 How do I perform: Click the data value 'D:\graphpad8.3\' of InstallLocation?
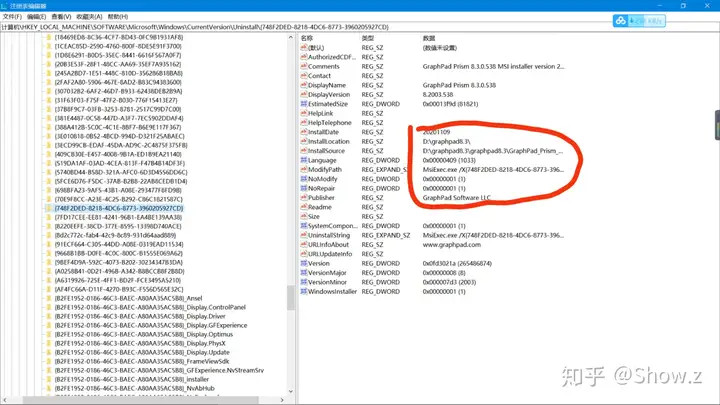tap(446, 141)
